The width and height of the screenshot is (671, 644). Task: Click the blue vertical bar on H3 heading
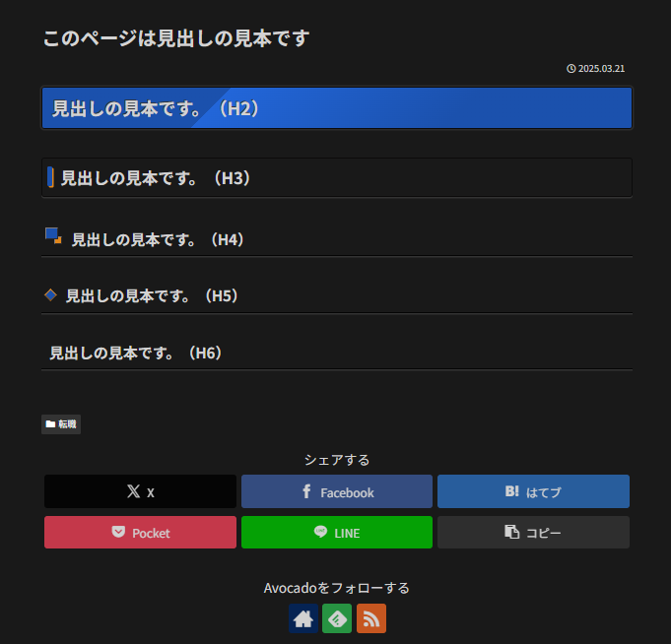(x=50, y=177)
